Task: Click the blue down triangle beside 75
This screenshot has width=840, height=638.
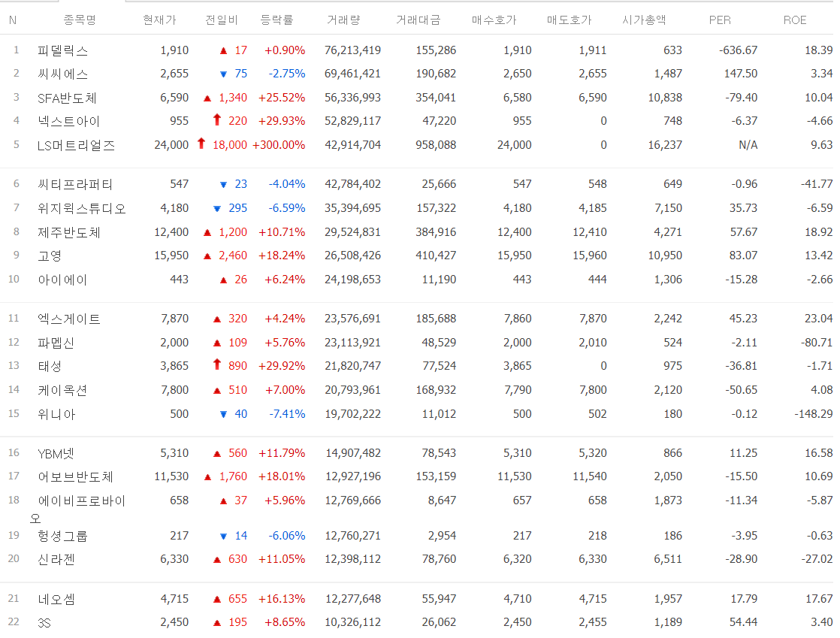Action: point(223,74)
